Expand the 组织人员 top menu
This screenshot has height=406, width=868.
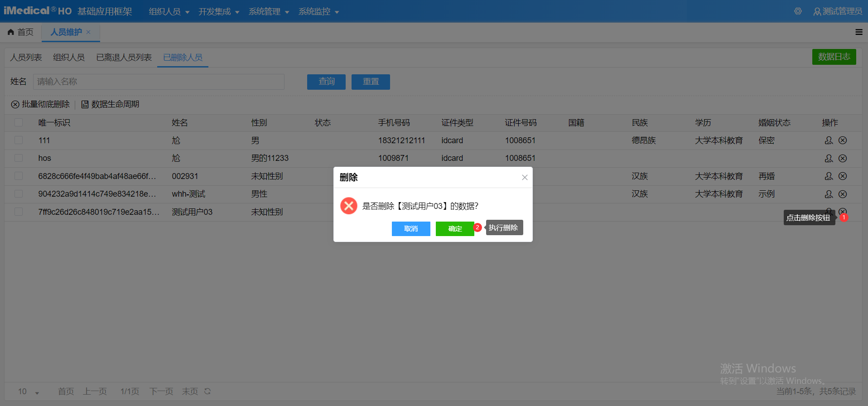point(169,11)
